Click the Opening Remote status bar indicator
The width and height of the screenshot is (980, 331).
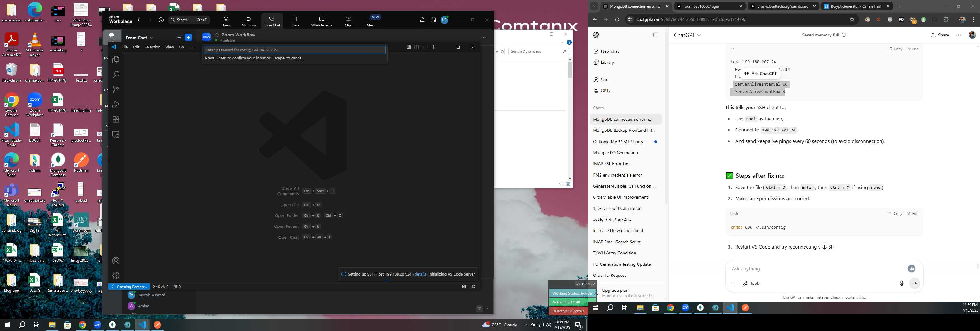(x=129, y=287)
